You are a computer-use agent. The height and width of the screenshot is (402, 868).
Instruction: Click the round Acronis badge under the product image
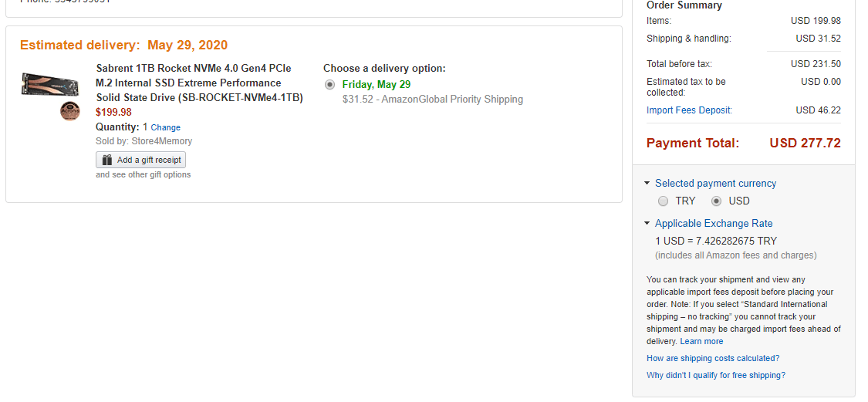(69, 112)
